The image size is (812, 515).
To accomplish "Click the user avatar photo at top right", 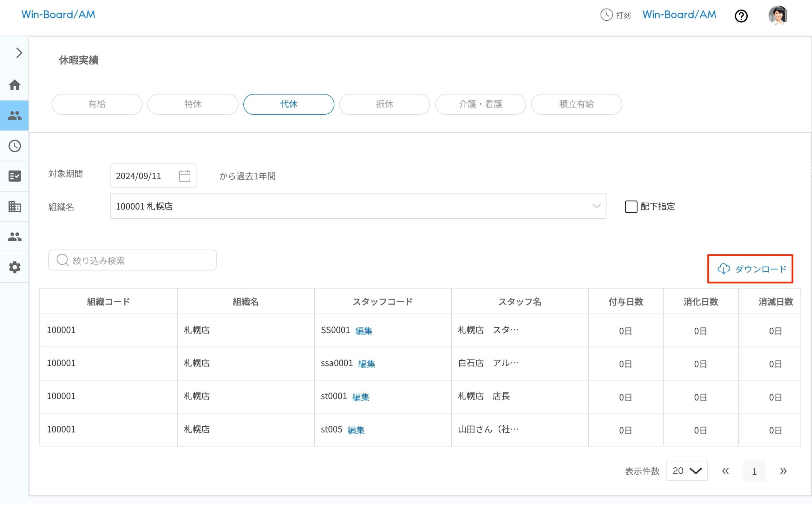I will [778, 15].
